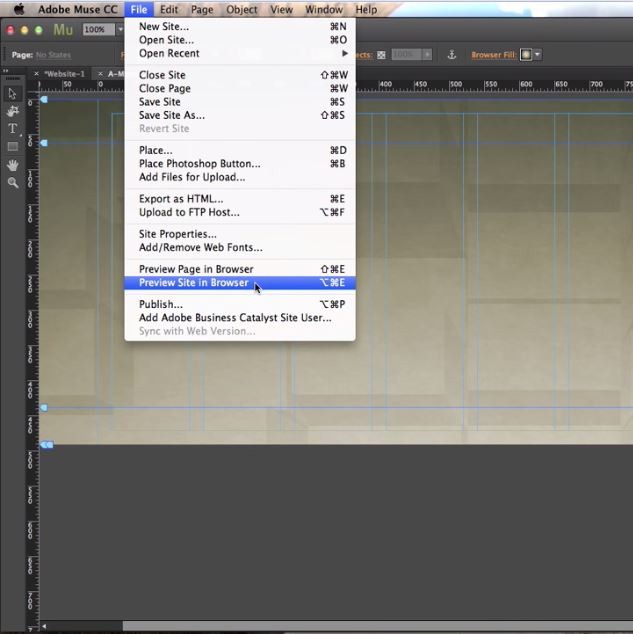Viewport: 633px width, 634px height.
Task: Open the Edit menu
Action: (169, 10)
